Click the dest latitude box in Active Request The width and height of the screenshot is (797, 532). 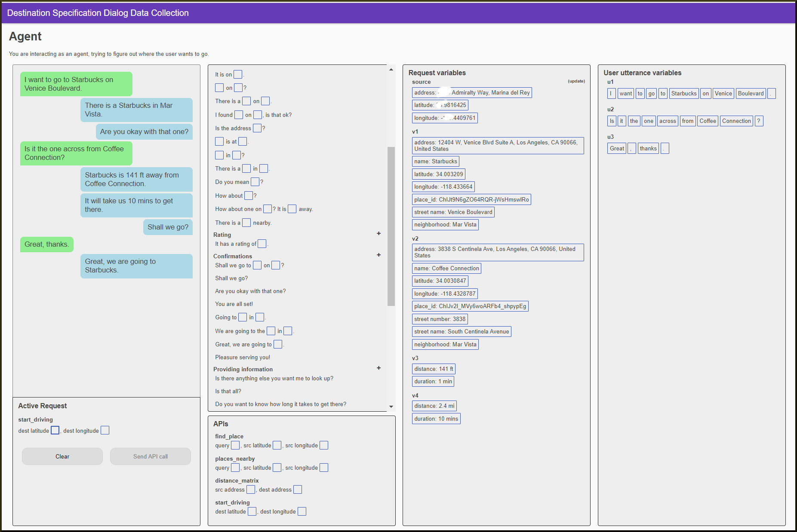point(55,431)
